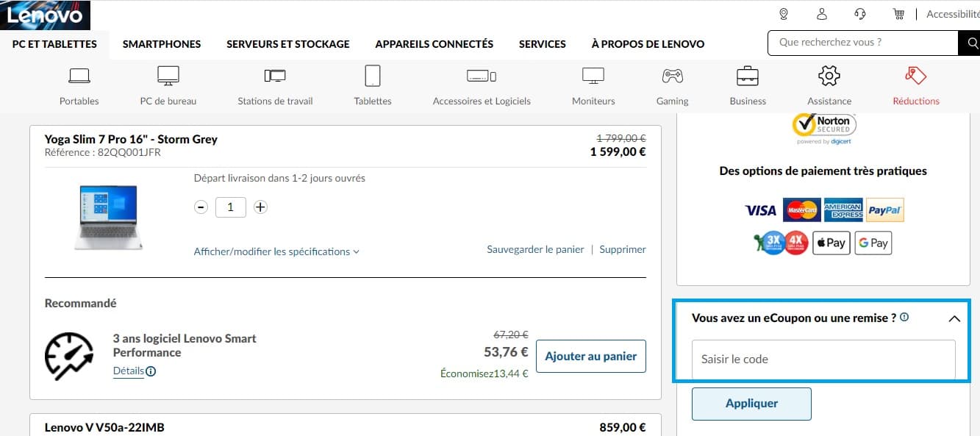Click the Supprimer link for Yoga Slim

(622, 249)
